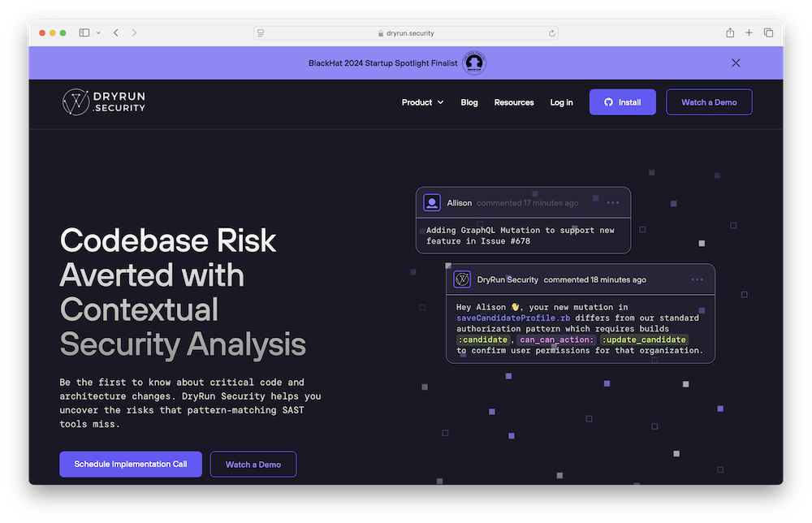Click the :candidate code tag
The image size is (812, 523).
point(482,339)
